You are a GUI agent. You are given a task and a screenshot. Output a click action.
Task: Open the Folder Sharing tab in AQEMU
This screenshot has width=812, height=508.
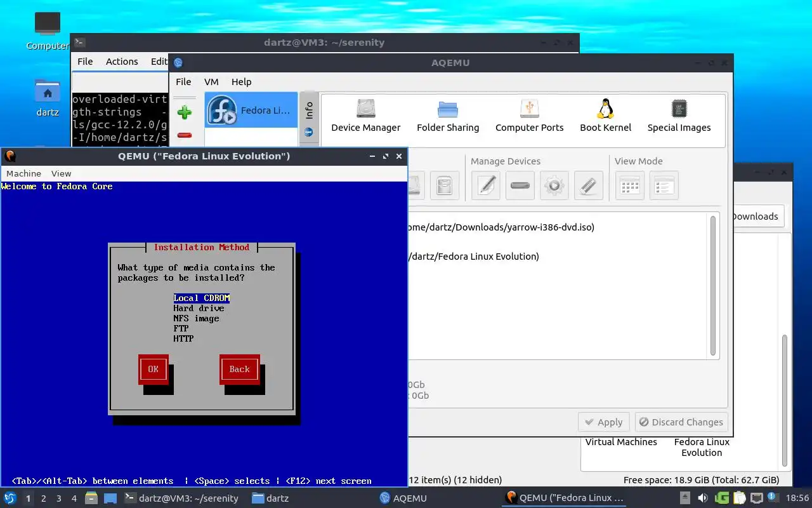pyautogui.click(x=448, y=116)
